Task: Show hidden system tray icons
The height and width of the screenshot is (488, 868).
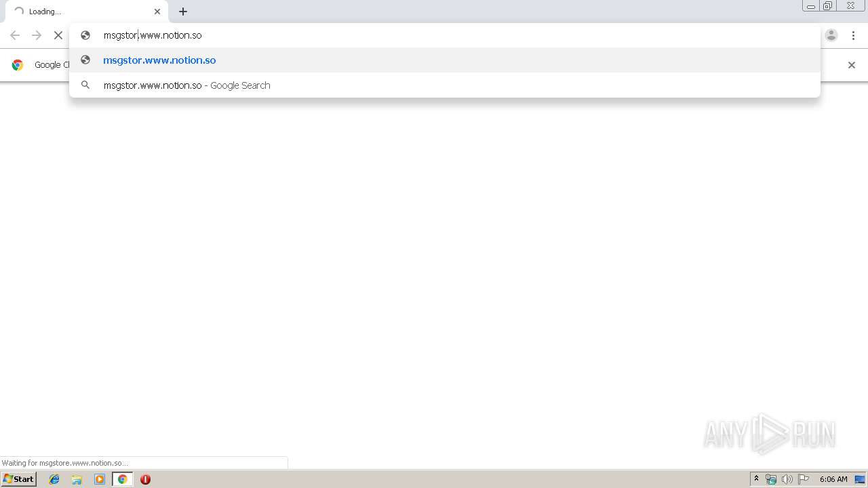Action: [x=756, y=479]
